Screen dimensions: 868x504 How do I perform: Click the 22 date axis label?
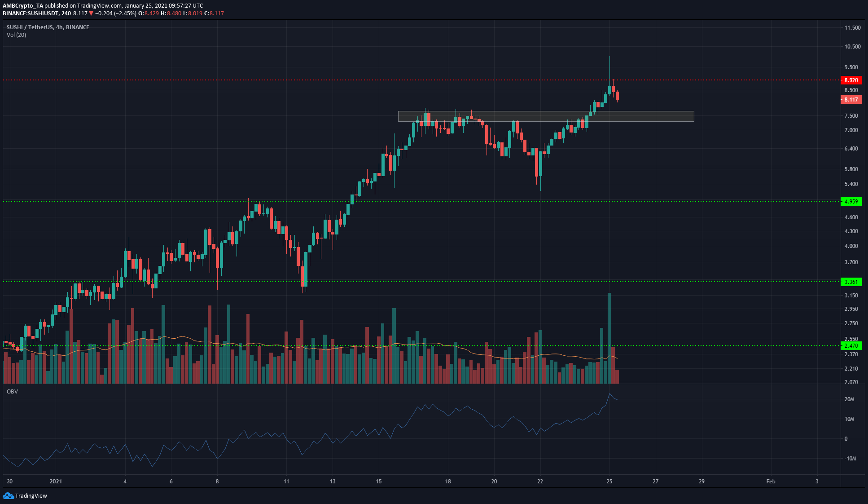click(x=540, y=482)
